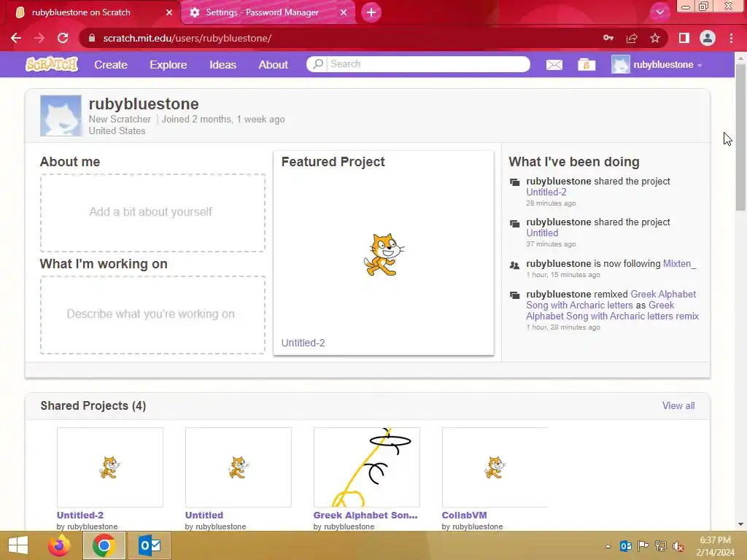The image size is (747, 560).
Task: Open the Action Center flag tray icon
Action: click(x=643, y=546)
